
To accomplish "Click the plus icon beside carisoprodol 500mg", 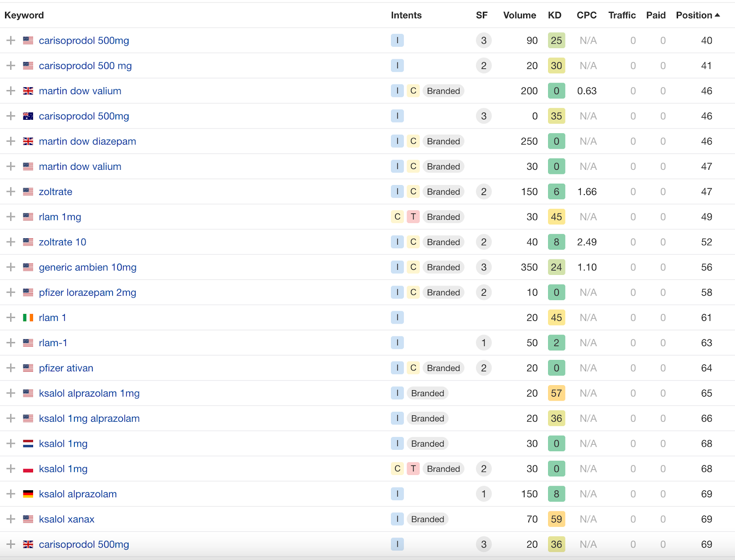I will pyautogui.click(x=11, y=40).
